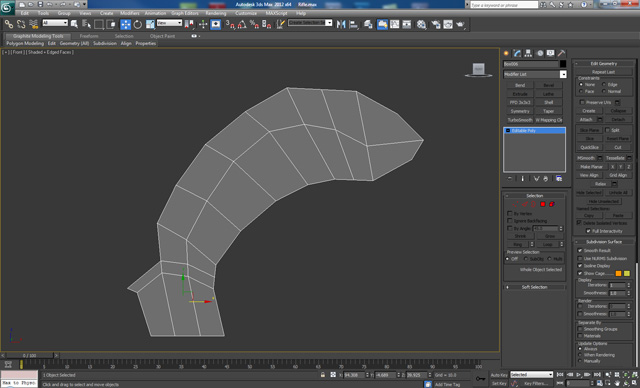640x388 pixels.
Task: Activate the Select Object tool
Action: pos(74,24)
